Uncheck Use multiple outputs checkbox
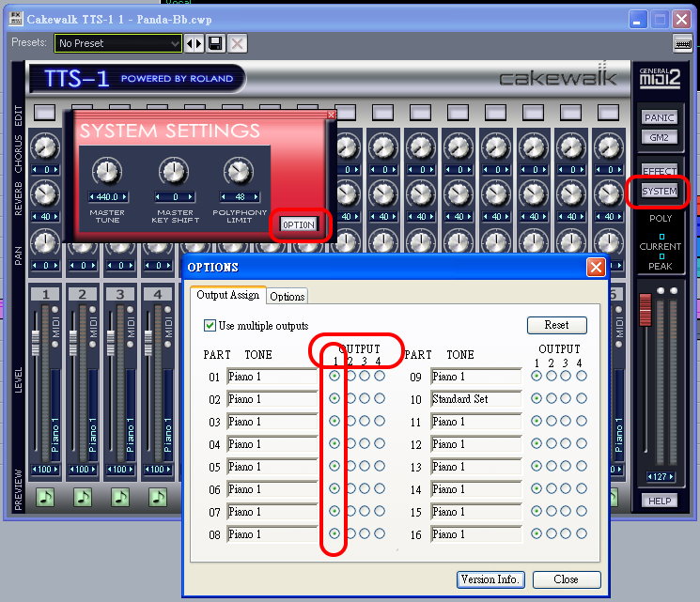Viewport: 700px width, 602px height. pos(210,325)
